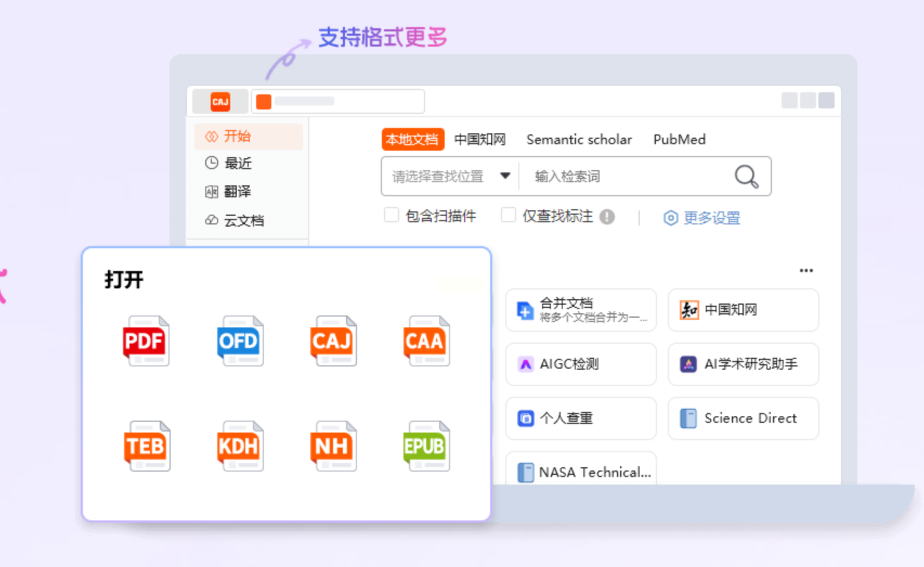The height and width of the screenshot is (567, 924).
Task: Enable the 包含扫描件 checkbox
Action: click(x=391, y=215)
